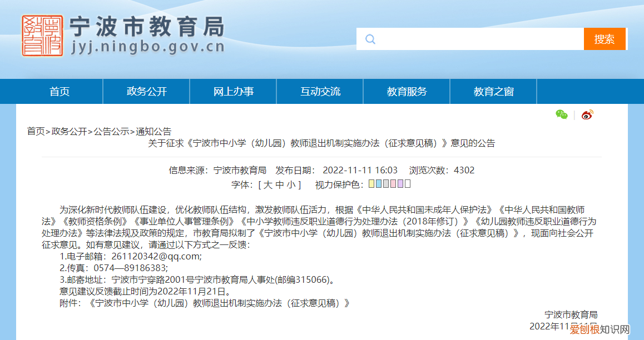Click the magnifier icon in search box
The image size is (644, 340).
[x=370, y=39]
